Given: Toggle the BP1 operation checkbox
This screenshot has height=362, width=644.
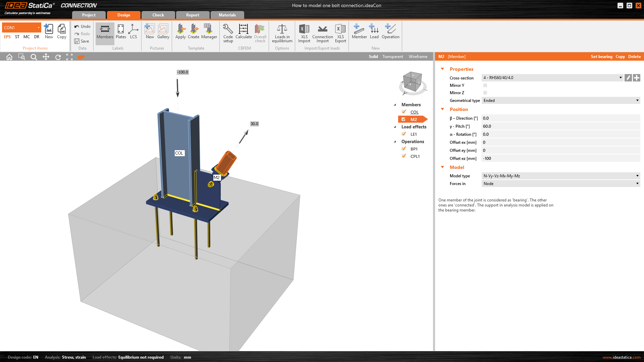Looking at the screenshot, I should point(404,149).
